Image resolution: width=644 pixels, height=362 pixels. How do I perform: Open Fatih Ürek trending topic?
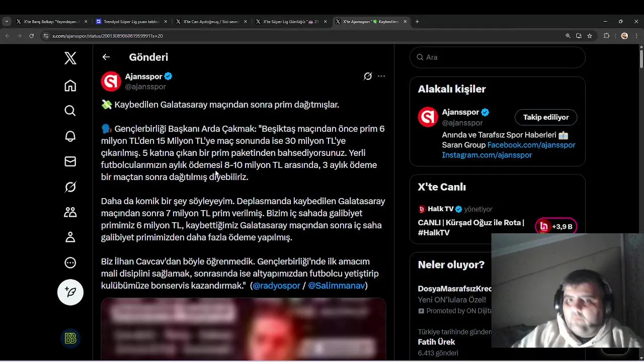pyautogui.click(x=436, y=342)
